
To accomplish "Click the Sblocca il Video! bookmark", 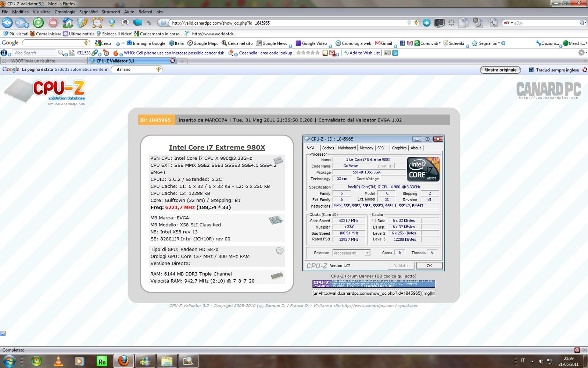I will 114,33.
